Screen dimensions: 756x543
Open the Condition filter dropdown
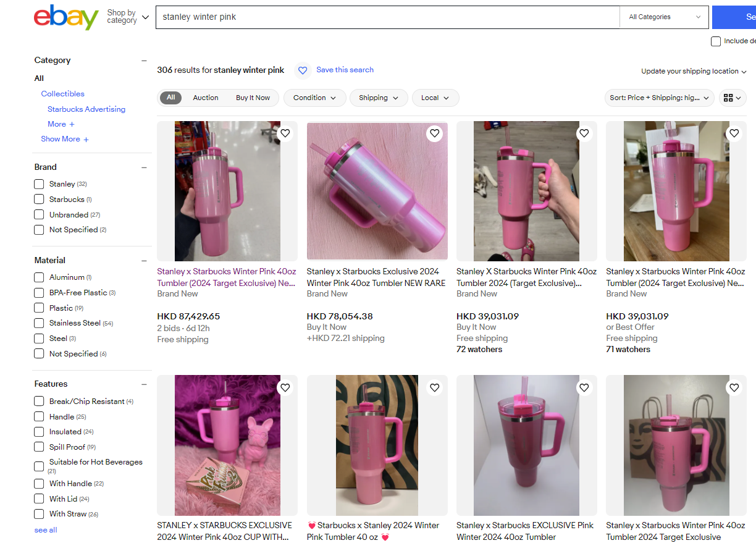click(x=314, y=98)
